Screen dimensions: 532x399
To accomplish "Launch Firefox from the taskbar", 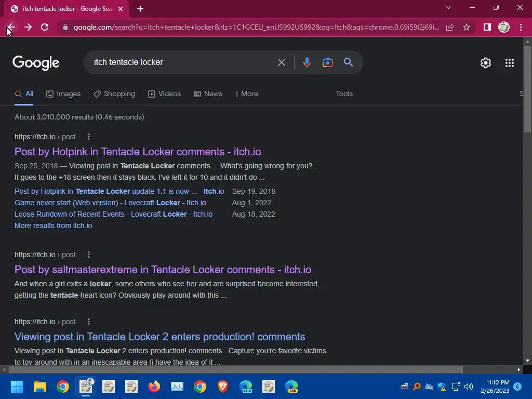I will pyautogui.click(x=154, y=387).
